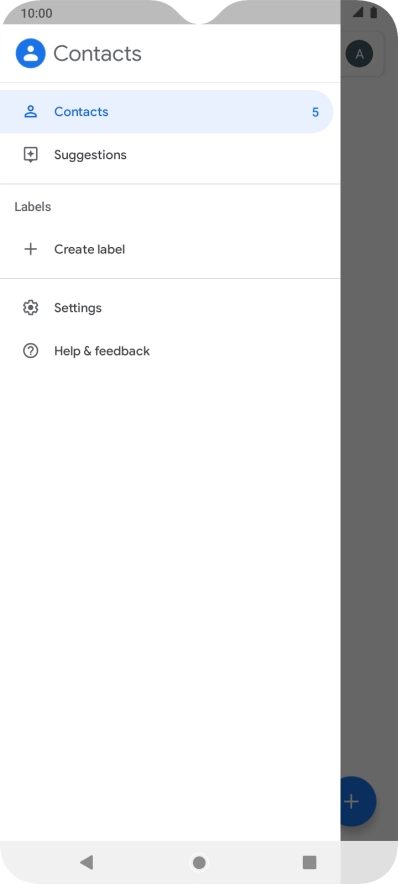398x884 pixels.
Task: Tap the Contacts title in the drawer header
Action: (98, 54)
